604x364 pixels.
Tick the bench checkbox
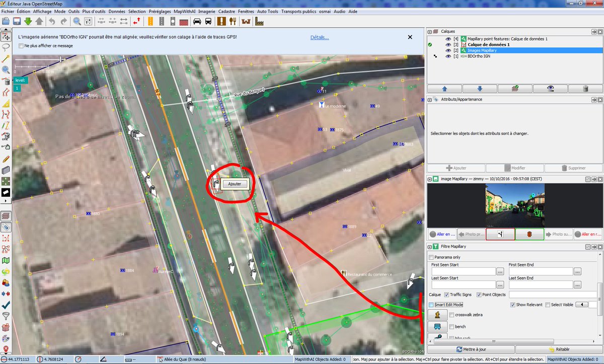tap(451, 327)
